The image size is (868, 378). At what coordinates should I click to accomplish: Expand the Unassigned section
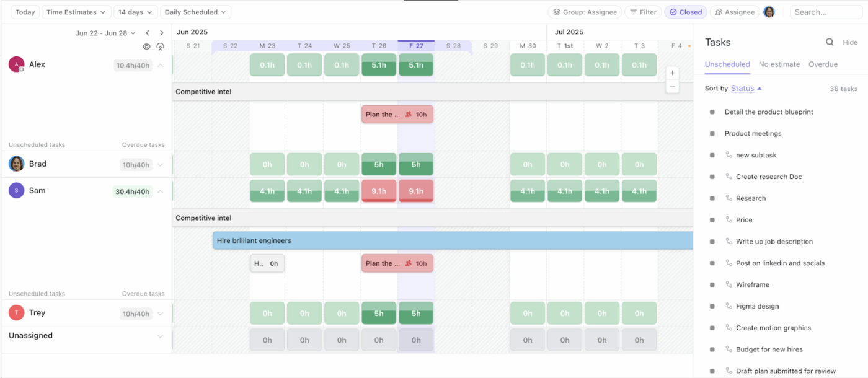tap(160, 335)
